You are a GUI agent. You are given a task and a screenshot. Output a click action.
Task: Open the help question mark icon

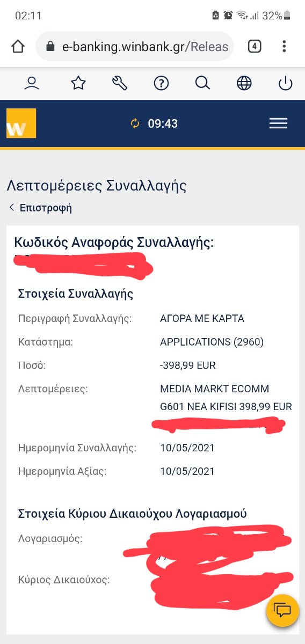161,83
